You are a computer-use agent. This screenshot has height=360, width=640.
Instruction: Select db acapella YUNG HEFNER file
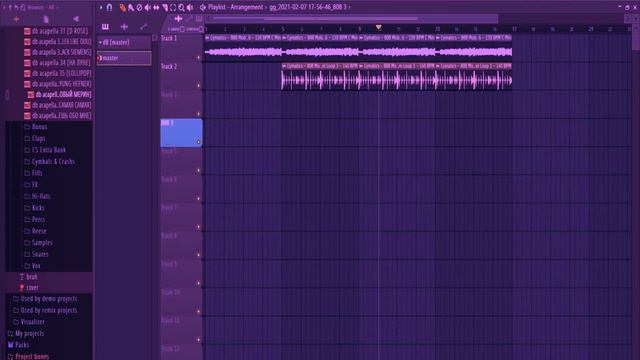coord(57,84)
